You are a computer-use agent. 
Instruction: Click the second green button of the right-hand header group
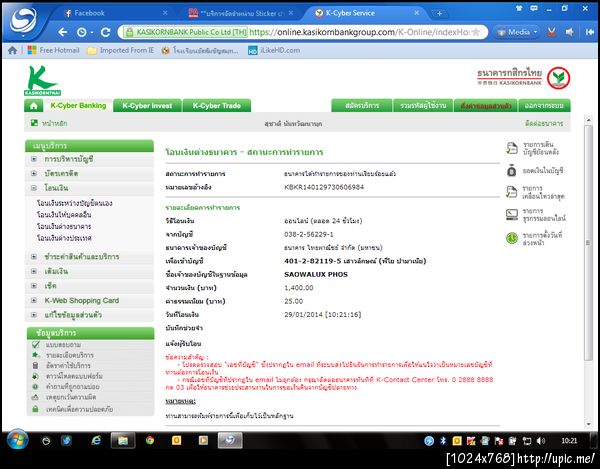coord(423,106)
